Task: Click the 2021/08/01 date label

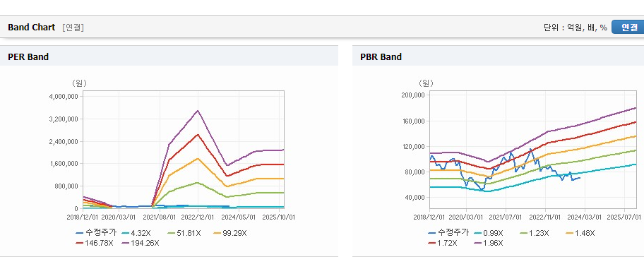Action: pyautogui.click(x=159, y=217)
